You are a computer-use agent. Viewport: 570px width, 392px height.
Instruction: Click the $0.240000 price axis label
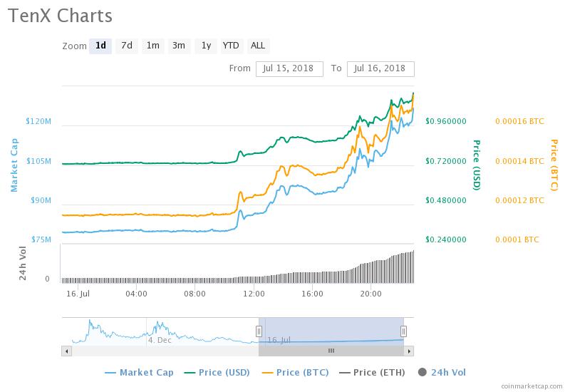446,239
